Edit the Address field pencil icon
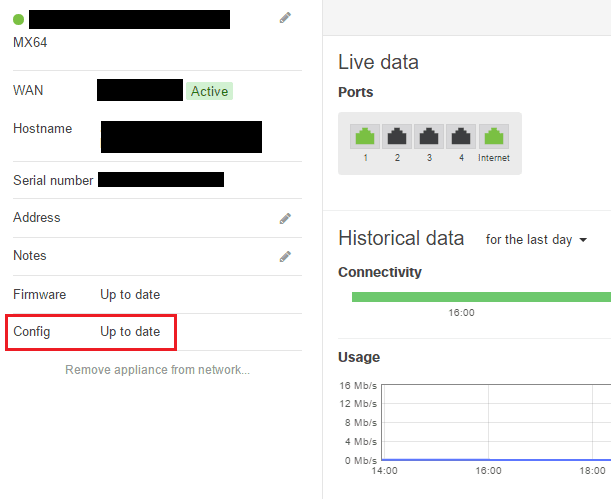The image size is (611, 499). (x=285, y=218)
